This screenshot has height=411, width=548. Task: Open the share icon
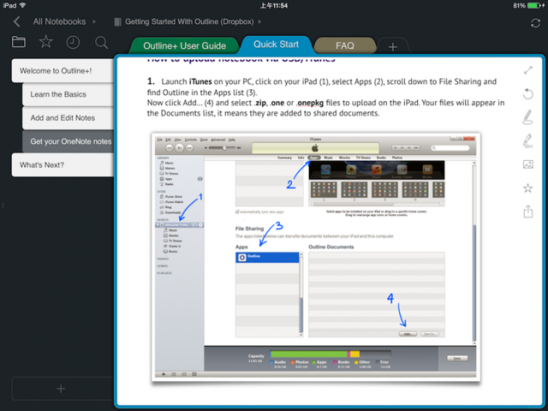click(528, 211)
